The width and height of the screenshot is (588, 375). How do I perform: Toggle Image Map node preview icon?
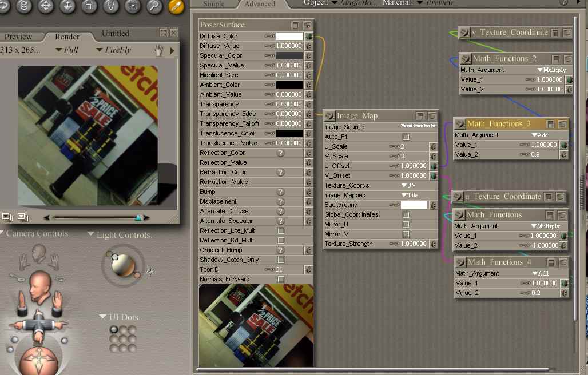tap(432, 116)
